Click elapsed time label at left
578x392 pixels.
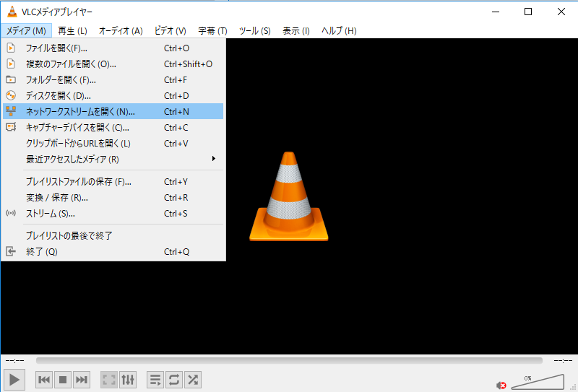(14, 360)
